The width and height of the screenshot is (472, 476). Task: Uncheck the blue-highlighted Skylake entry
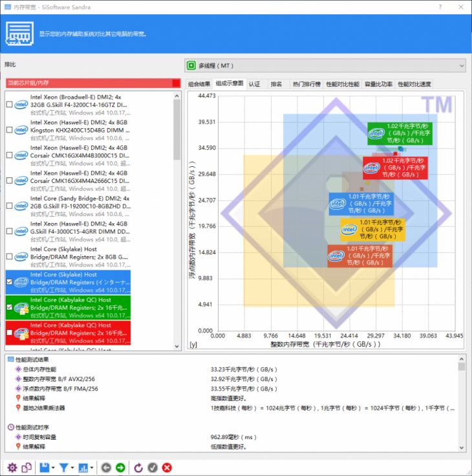10,282
